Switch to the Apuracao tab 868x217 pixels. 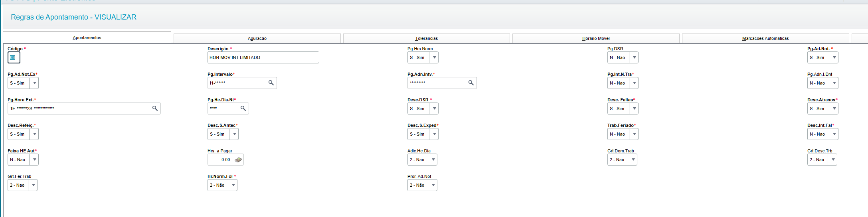pos(257,38)
